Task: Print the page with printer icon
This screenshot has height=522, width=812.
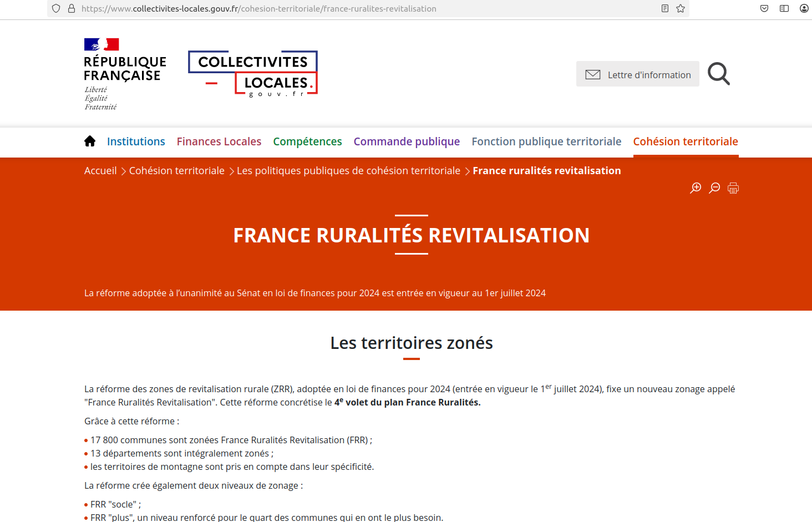Action: (733, 188)
